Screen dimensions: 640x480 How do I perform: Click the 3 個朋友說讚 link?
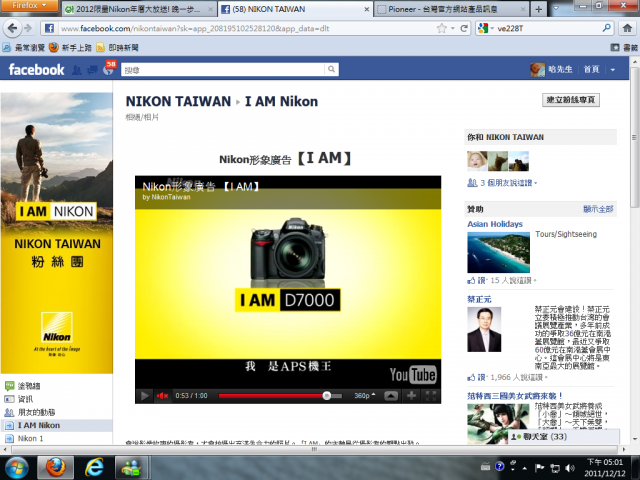[x=506, y=183]
